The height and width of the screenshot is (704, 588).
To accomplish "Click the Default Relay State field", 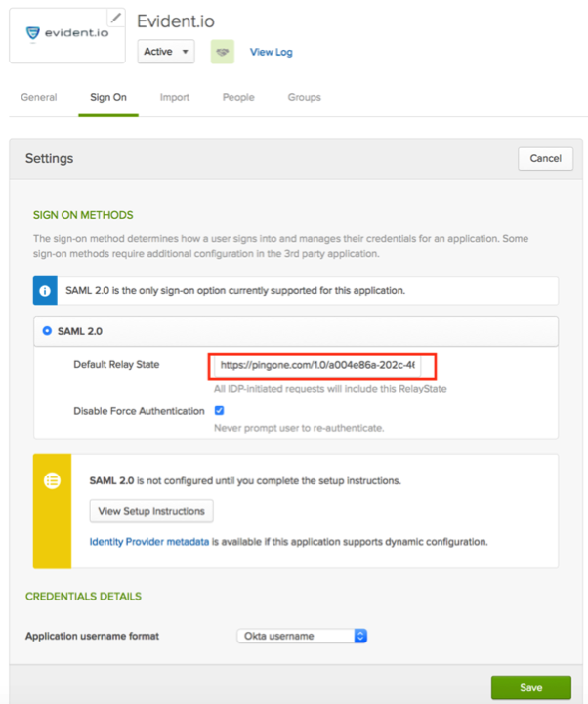I will [318, 365].
